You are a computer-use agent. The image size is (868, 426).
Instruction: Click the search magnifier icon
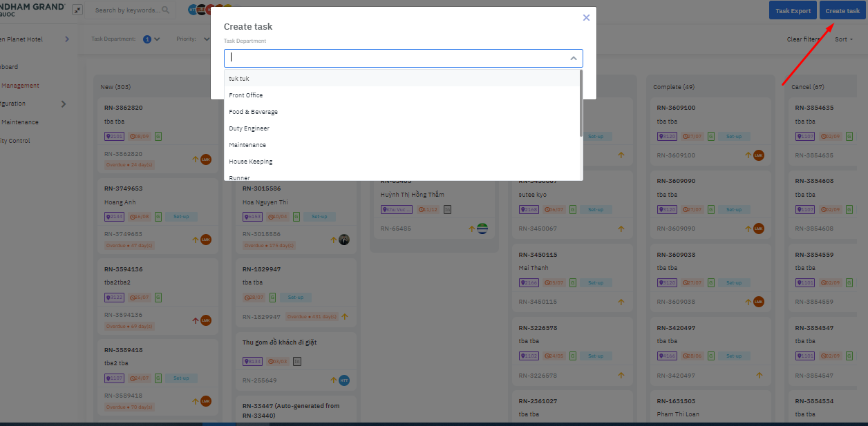click(165, 10)
